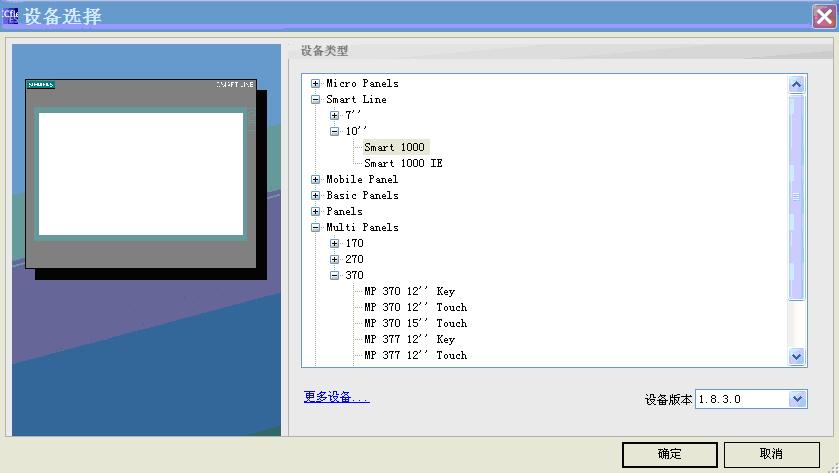Select MP 370 15'' Touch device

(x=416, y=323)
